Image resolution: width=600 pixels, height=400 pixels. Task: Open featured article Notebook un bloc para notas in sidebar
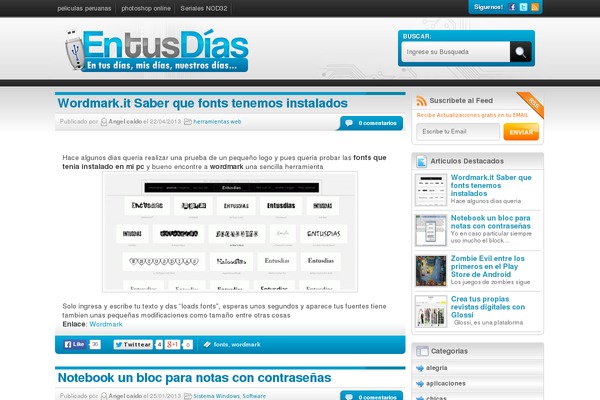point(491,222)
